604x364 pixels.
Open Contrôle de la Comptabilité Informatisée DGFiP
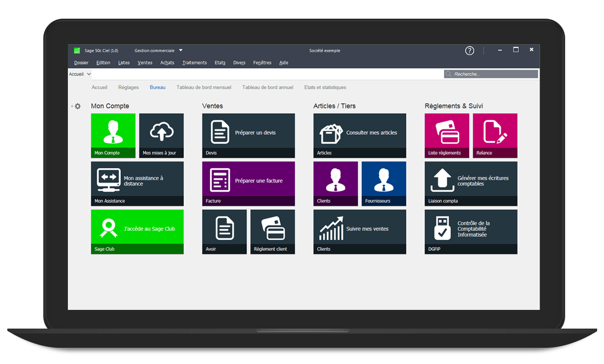pos(471,229)
